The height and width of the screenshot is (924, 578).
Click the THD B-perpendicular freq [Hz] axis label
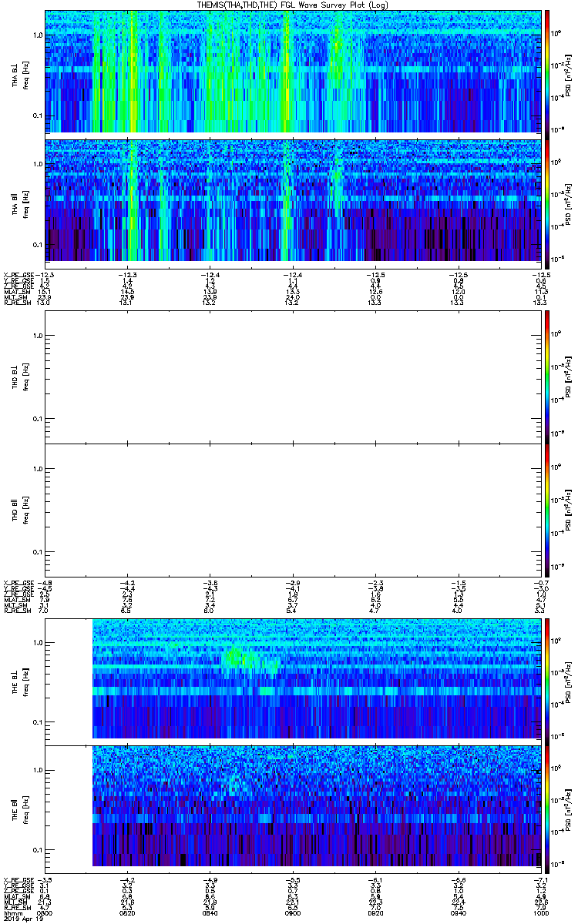tap(25, 376)
